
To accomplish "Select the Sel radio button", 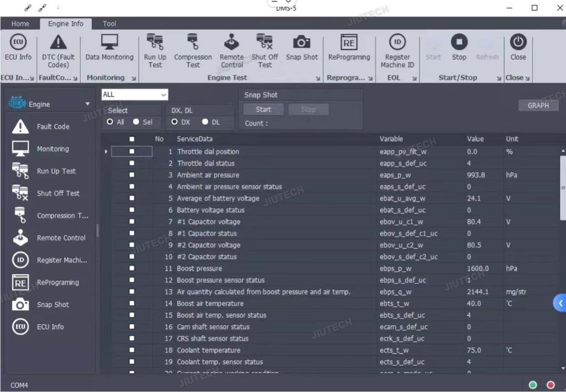I will (x=136, y=122).
